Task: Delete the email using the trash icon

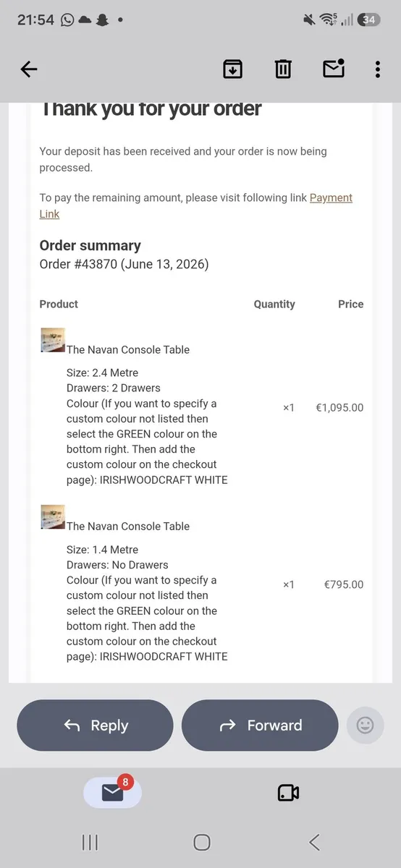Action: coord(283,69)
